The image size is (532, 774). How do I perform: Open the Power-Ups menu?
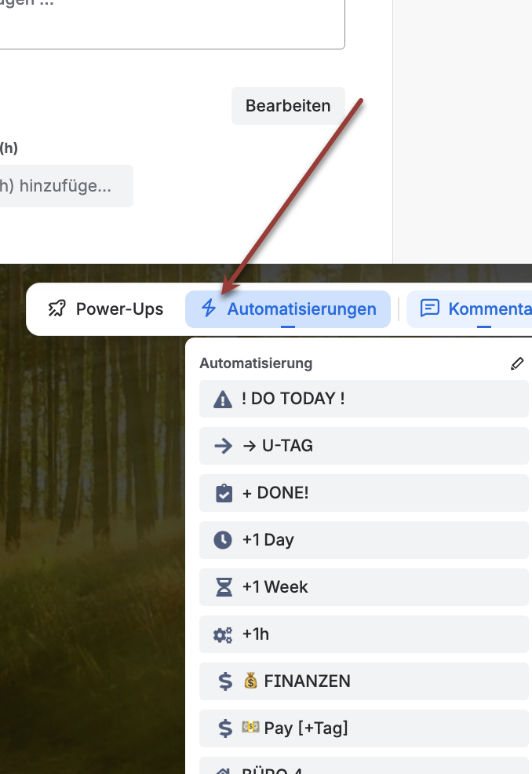point(106,309)
